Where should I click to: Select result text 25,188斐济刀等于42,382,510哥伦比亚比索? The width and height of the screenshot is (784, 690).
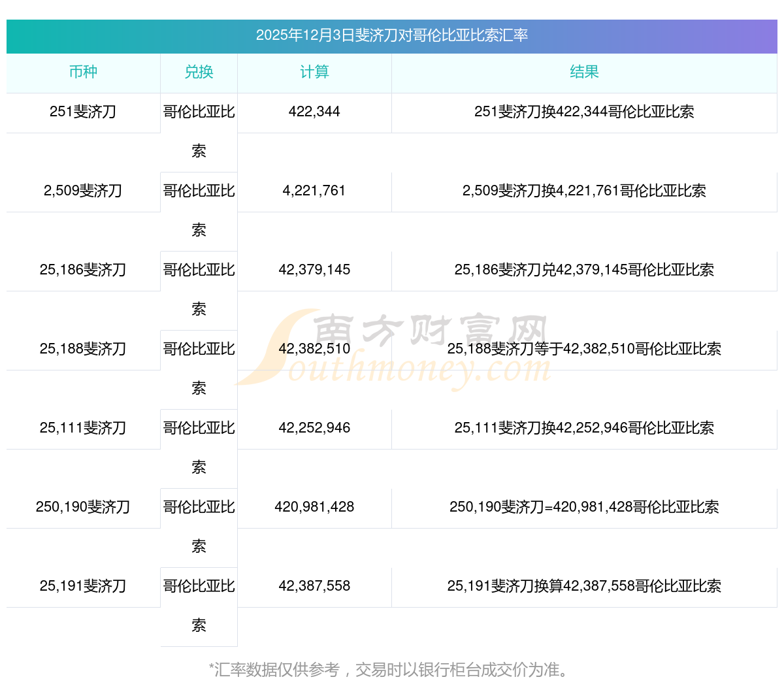tap(584, 349)
